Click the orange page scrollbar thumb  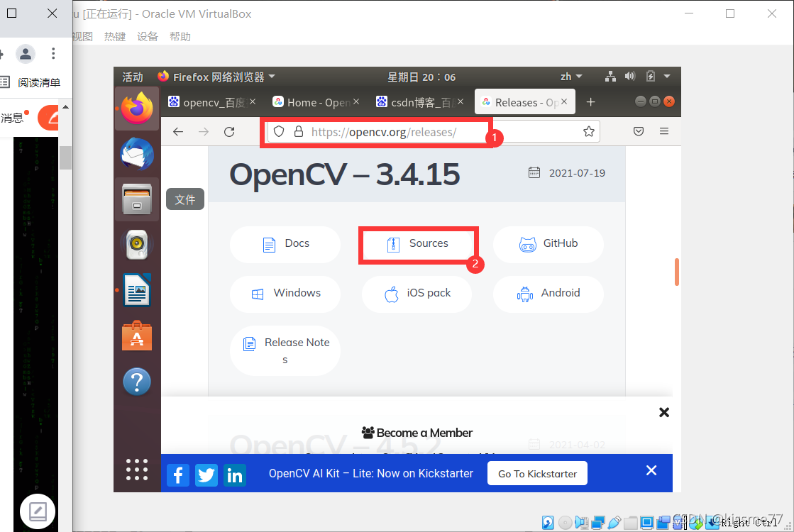676,272
